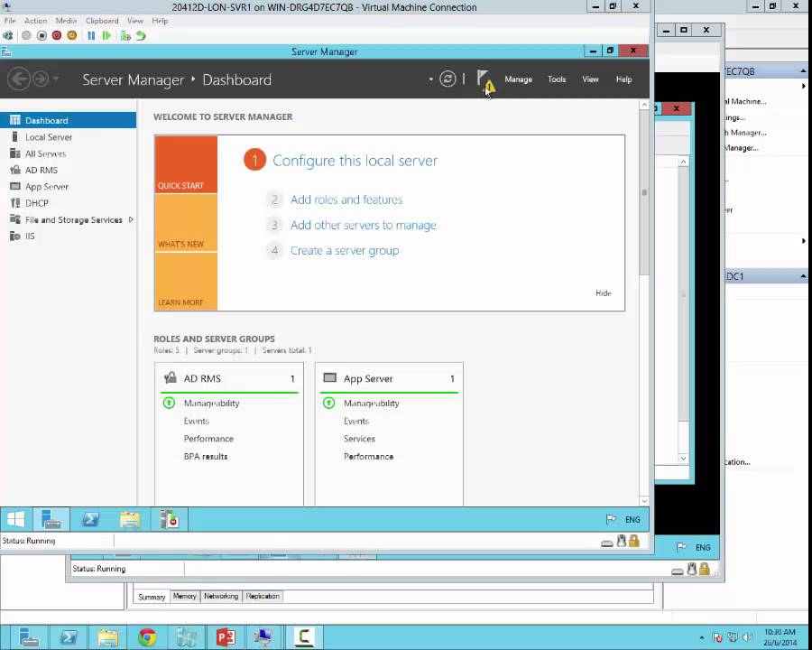Click the green Revert arrow icon
The width and height of the screenshot is (812, 650).
pos(141,36)
